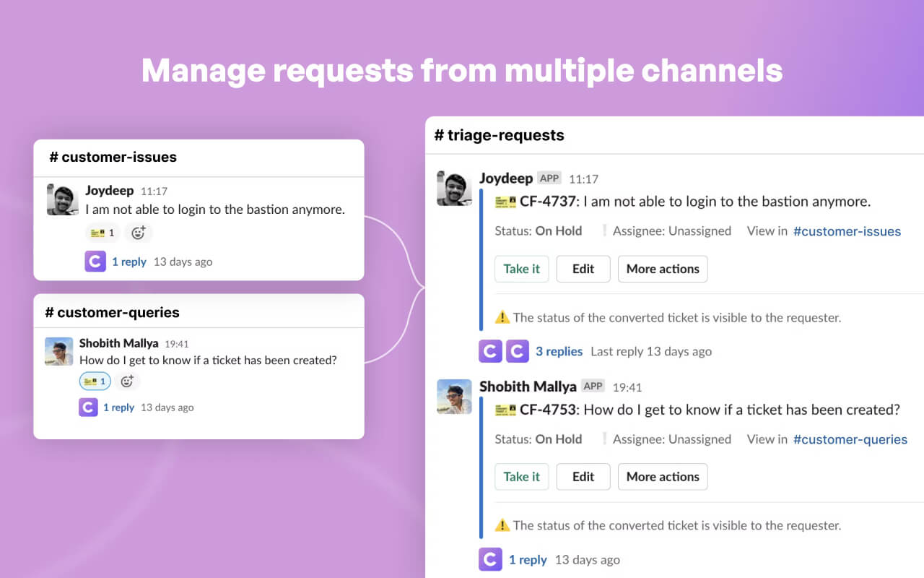Click Joydeep's avatar in the triage-requests panel
Viewport: 924px width, 578px height.
tap(455, 189)
